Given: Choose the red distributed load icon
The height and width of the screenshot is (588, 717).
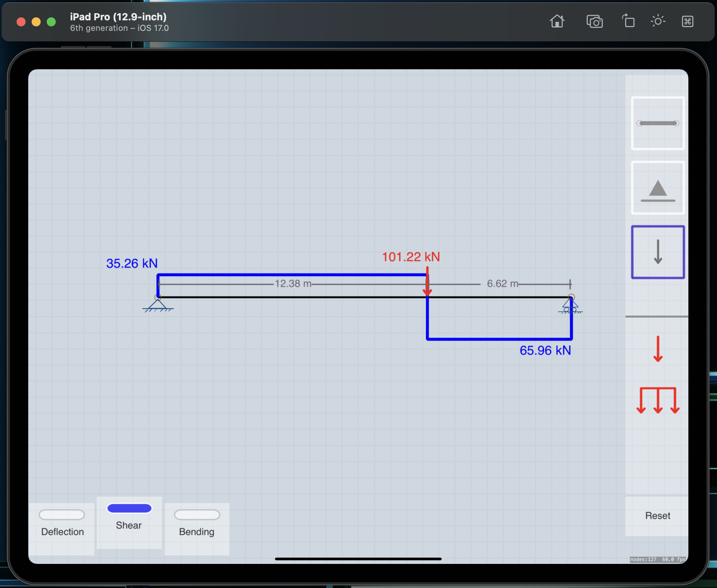Looking at the screenshot, I should pyautogui.click(x=658, y=400).
